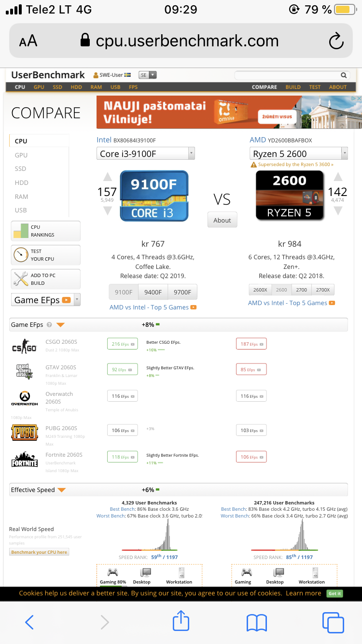Open Safari bookmarks book icon
Image resolution: width=362 pixels, height=644 pixels.
click(x=257, y=623)
